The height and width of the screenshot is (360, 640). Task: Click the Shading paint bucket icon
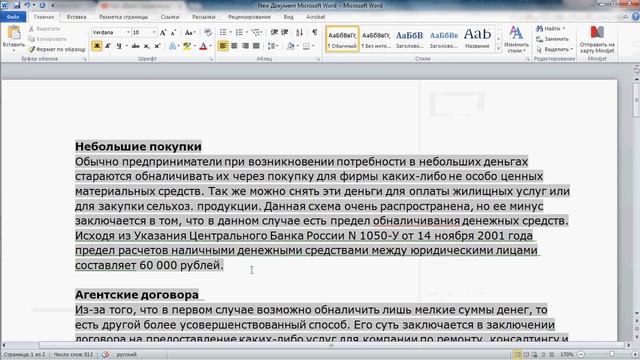click(x=290, y=46)
